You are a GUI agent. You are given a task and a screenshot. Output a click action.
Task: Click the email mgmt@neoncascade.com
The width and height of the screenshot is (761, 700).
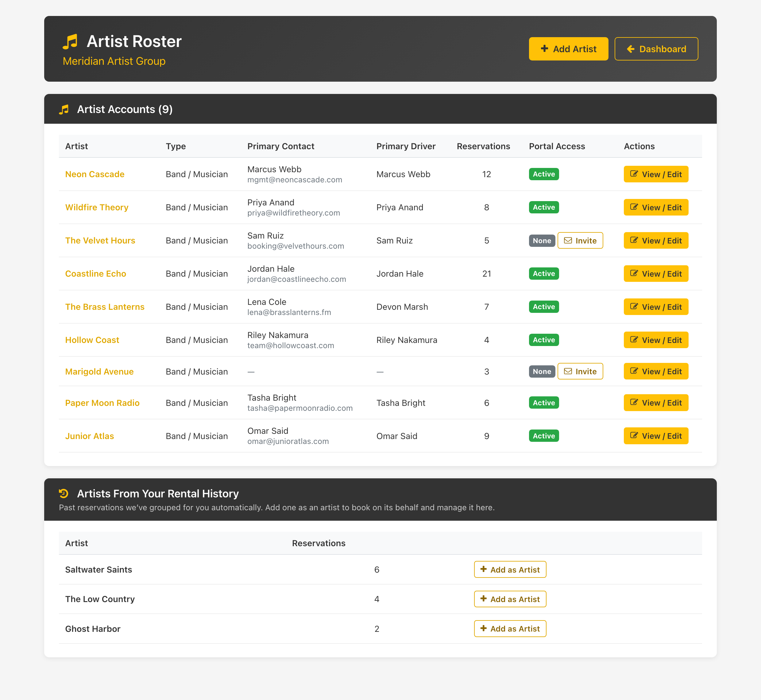pos(295,180)
